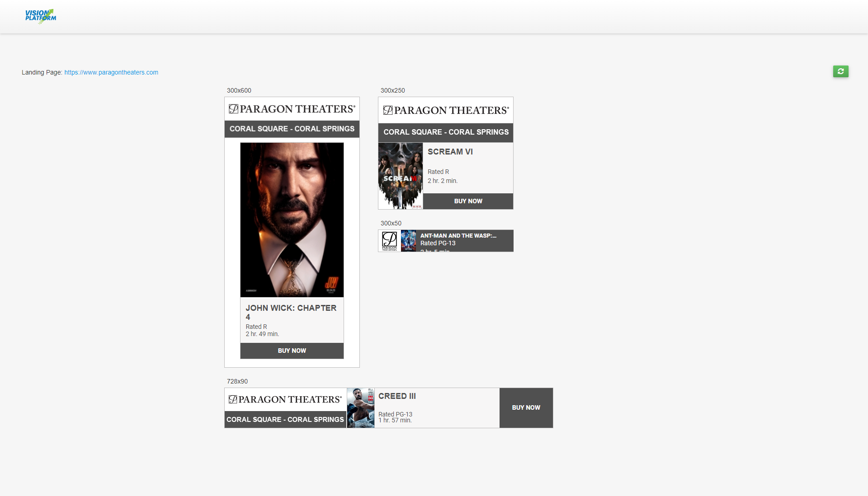Viewport: 868px width, 496px height.
Task: Click the Paragon emblem in 300x50 banner
Action: [389, 241]
